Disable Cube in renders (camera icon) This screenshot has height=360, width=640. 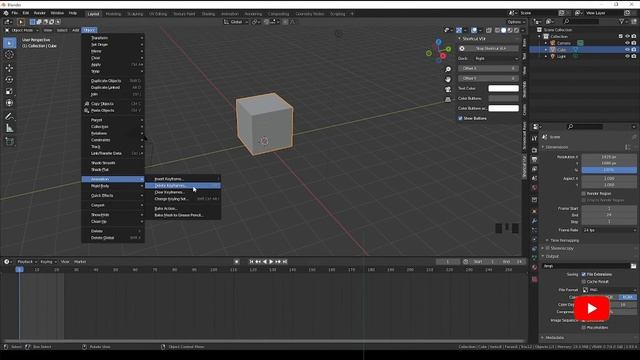coord(634,49)
